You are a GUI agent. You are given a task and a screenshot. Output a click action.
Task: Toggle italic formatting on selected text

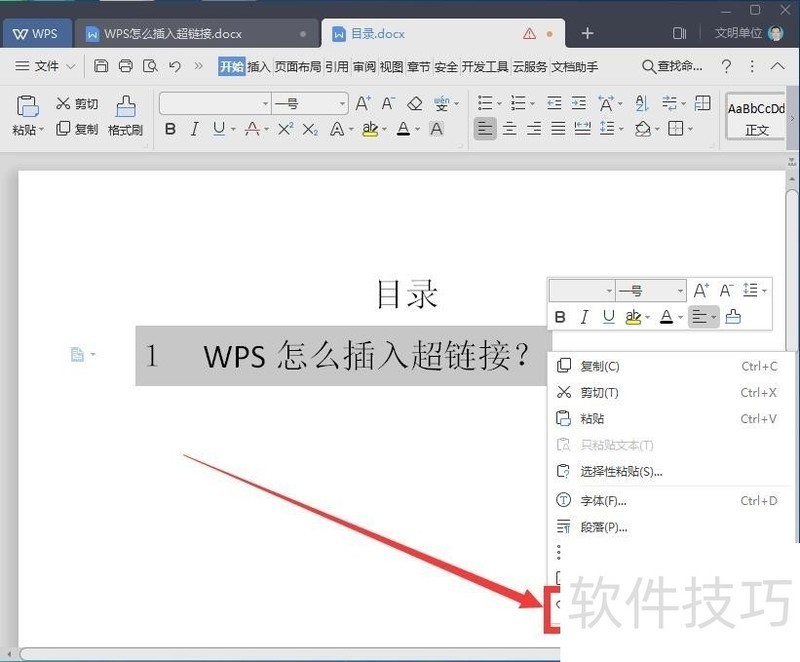[x=194, y=129]
